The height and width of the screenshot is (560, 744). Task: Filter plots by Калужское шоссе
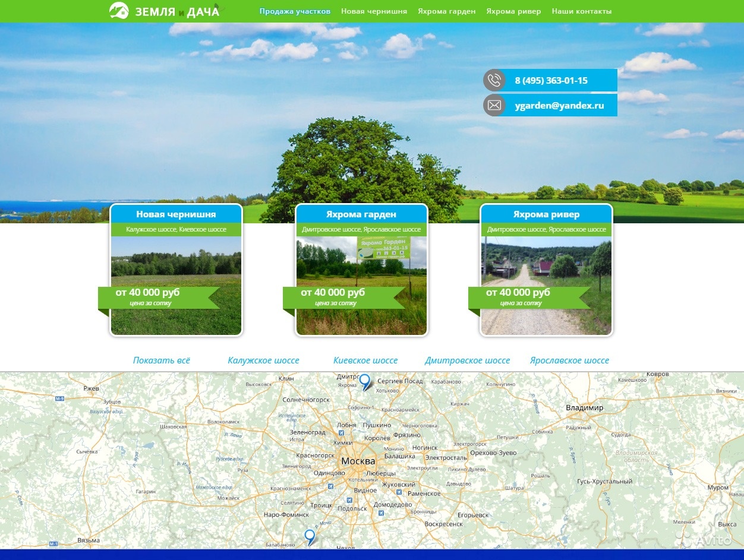coord(263,360)
